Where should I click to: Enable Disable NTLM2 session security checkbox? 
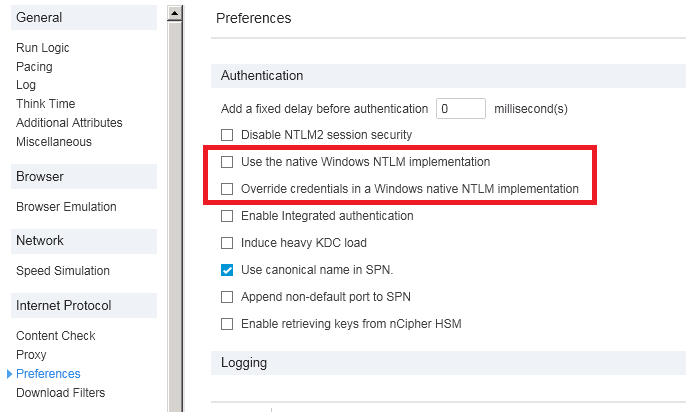tap(227, 135)
